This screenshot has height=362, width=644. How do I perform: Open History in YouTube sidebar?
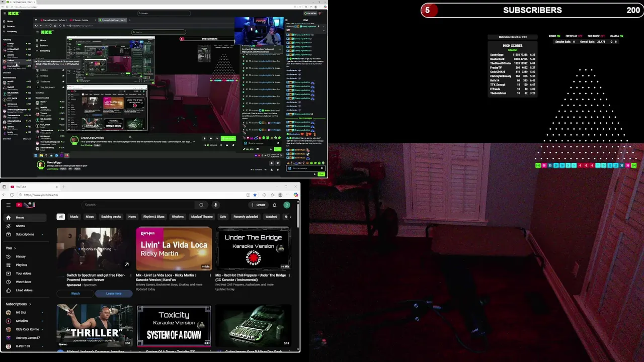tap(21, 256)
